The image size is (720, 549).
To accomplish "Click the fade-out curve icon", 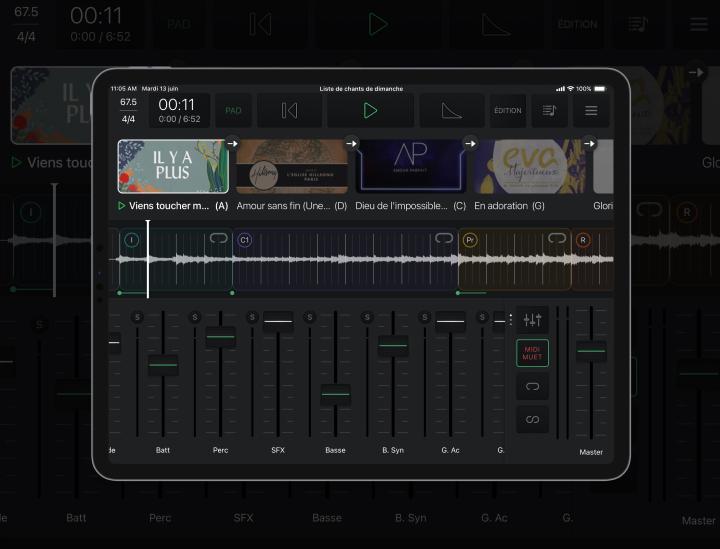I will (451, 110).
